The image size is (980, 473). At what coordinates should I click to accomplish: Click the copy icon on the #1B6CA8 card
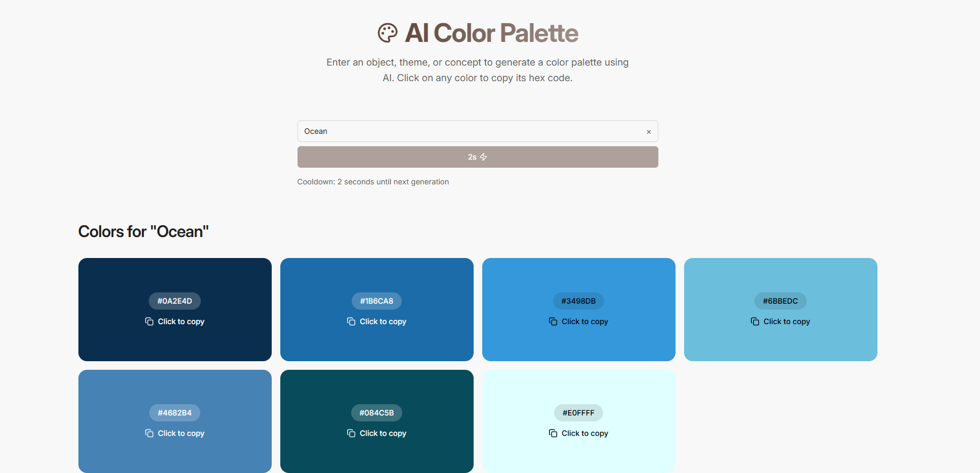(351, 321)
